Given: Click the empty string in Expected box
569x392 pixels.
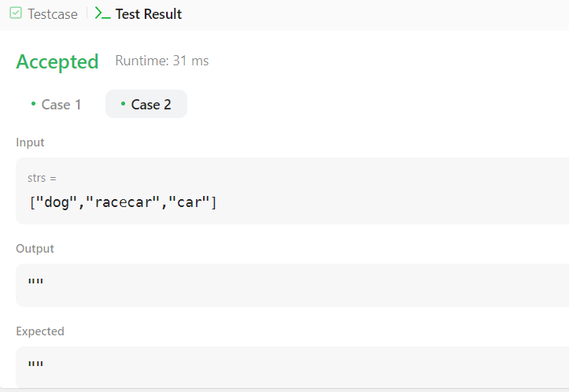Looking at the screenshot, I should [35, 364].
